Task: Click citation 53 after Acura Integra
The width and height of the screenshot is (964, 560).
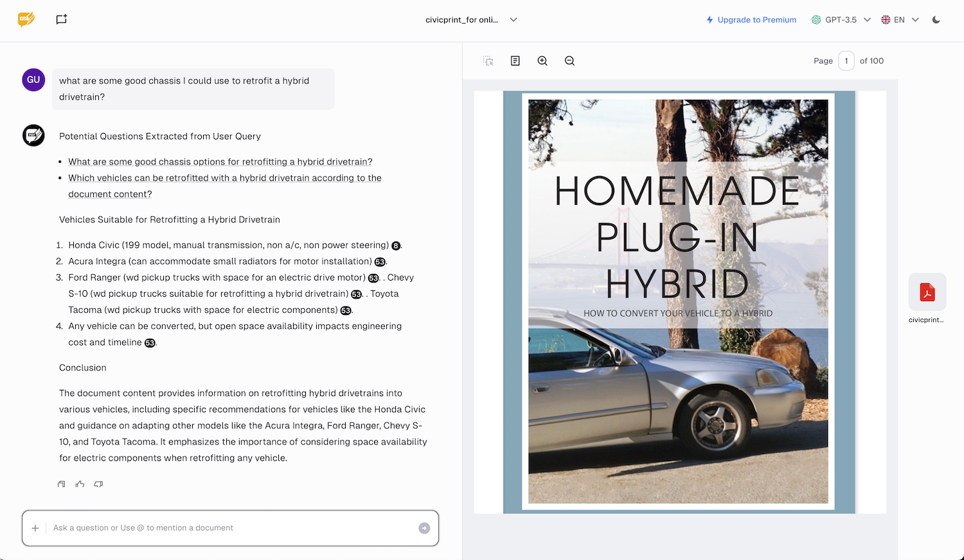Action: [x=380, y=262]
